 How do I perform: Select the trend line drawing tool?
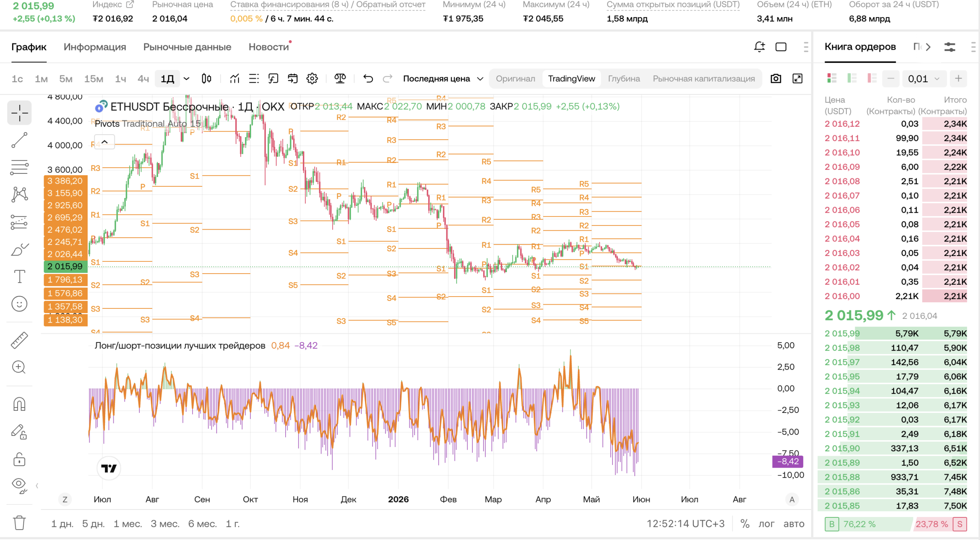pos(19,140)
